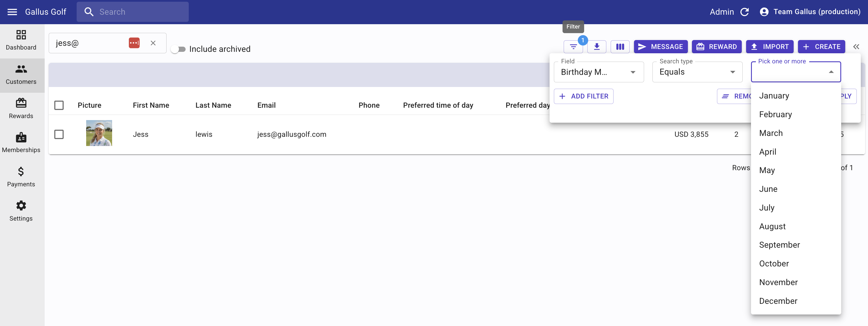Check the select-all header checkbox
Image resolution: width=868 pixels, height=326 pixels.
click(x=59, y=105)
